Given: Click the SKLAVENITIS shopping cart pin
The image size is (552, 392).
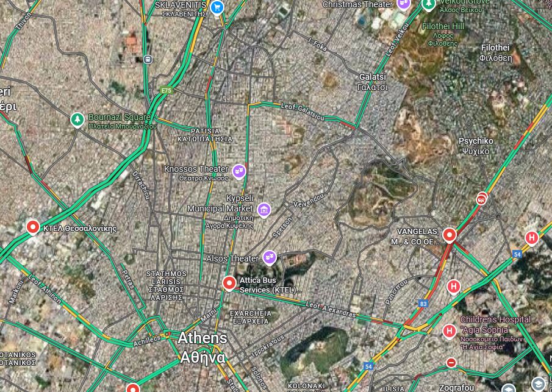Looking at the screenshot, I should click(x=217, y=7).
